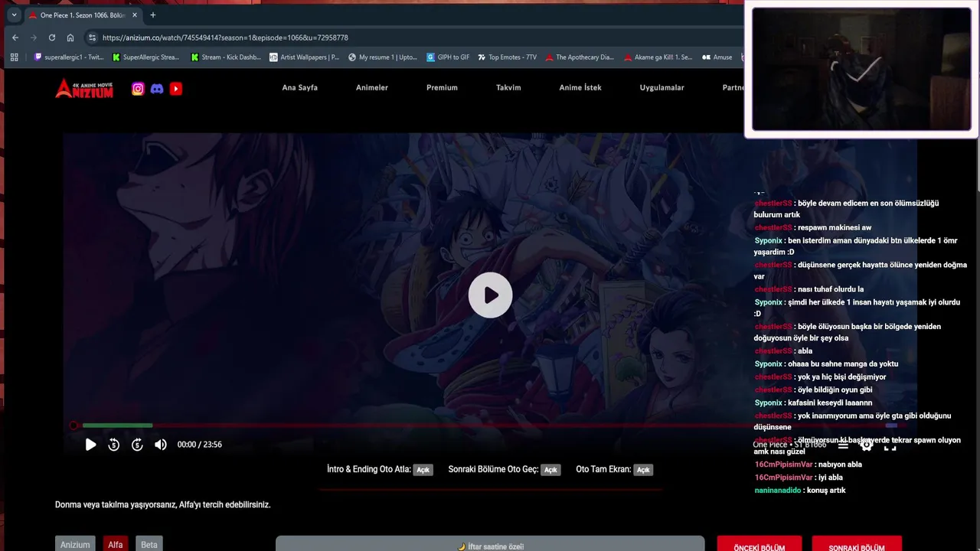Screen dimensions: 980x551
Task: Skip forward five seconds in the player
Action: (x=137, y=445)
